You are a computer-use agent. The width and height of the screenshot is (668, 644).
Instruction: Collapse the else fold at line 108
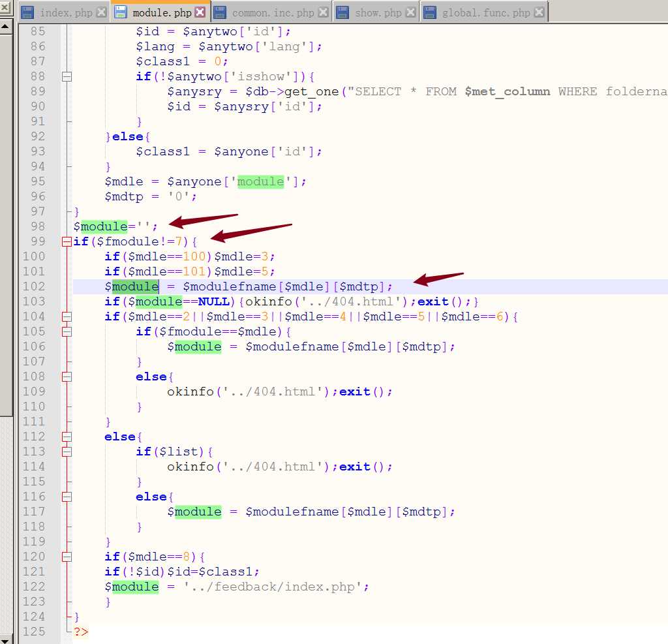click(x=67, y=376)
